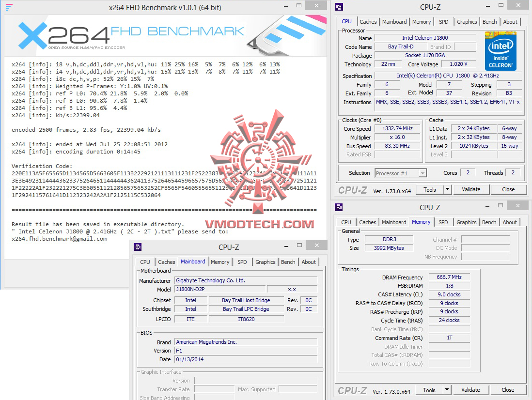The height and width of the screenshot is (400, 532).
Task: Open Bench tab in top CPU-Z window
Action: (x=489, y=22)
